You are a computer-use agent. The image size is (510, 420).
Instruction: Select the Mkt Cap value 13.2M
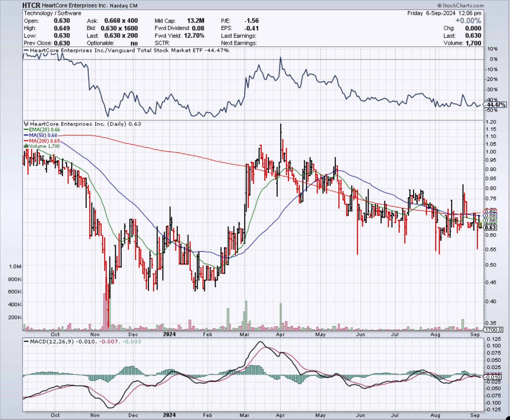pyautogui.click(x=196, y=21)
